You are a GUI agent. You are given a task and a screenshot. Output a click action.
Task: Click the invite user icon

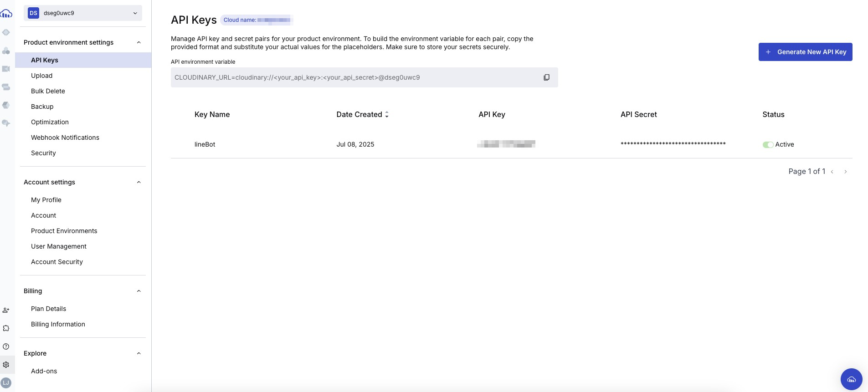point(6,310)
